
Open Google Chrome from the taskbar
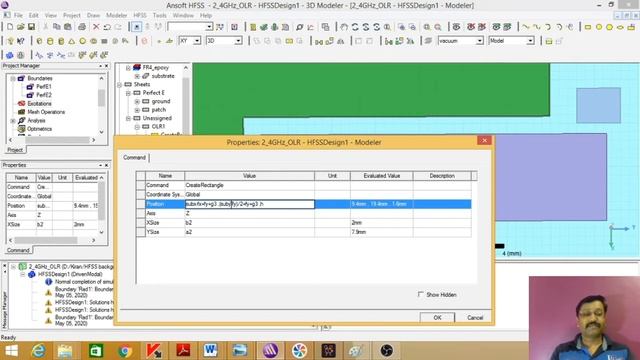[x=125, y=351]
